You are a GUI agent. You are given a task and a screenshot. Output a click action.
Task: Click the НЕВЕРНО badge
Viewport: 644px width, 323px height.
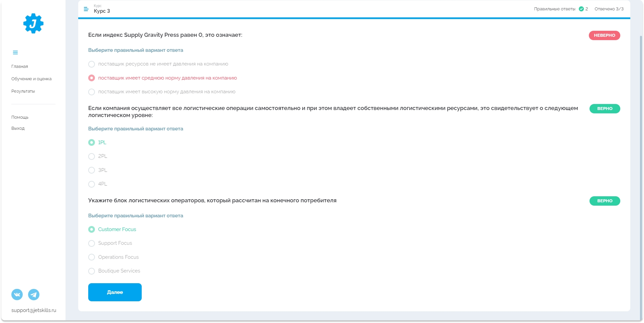pos(604,35)
